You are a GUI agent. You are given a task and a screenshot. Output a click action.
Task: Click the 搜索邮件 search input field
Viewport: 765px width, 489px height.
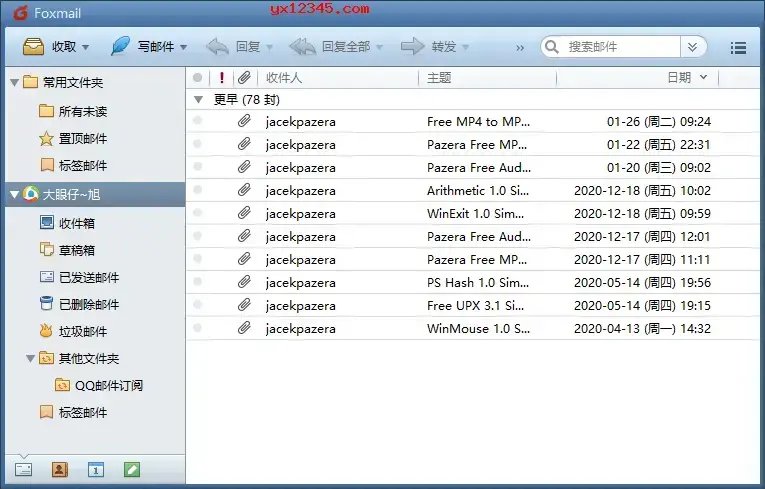pyautogui.click(x=622, y=47)
